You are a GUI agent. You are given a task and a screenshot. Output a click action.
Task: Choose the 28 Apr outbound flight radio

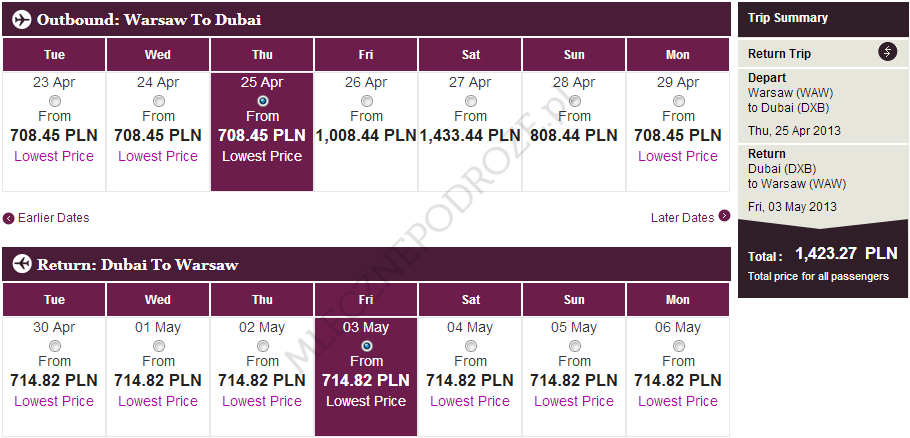pyautogui.click(x=575, y=101)
